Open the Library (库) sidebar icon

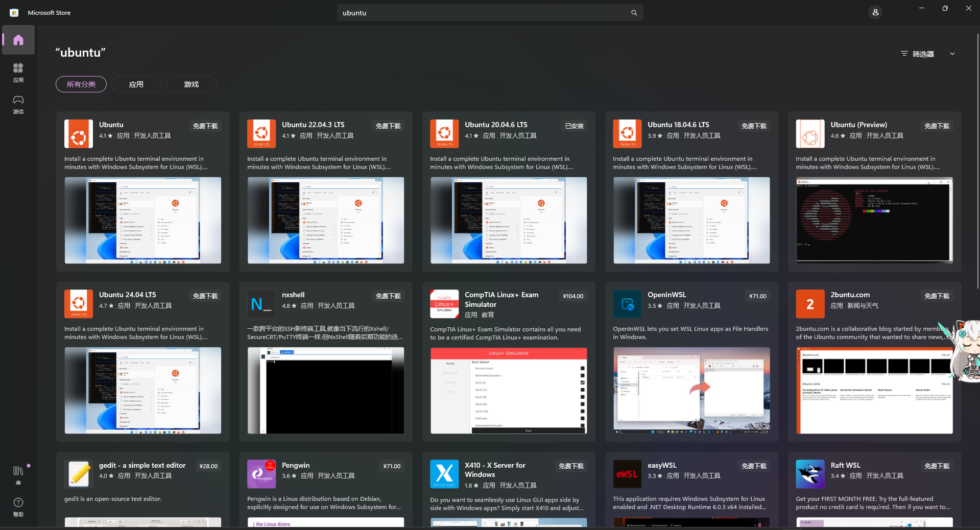(x=18, y=475)
